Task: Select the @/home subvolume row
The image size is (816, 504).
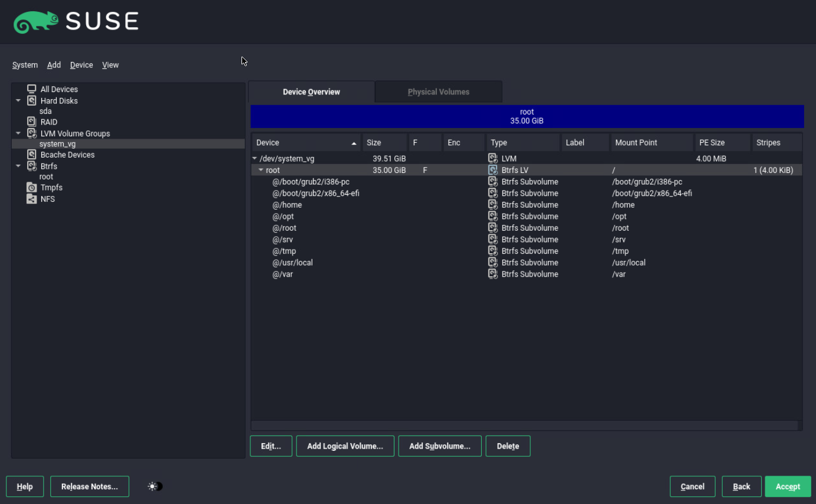Action: pyautogui.click(x=527, y=205)
